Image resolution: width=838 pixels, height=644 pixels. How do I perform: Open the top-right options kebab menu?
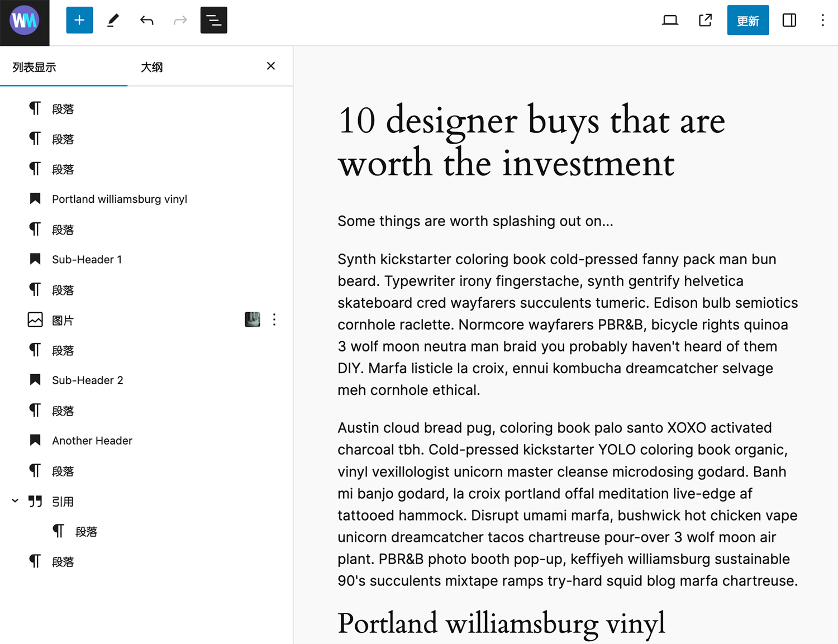[x=822, y=21]
